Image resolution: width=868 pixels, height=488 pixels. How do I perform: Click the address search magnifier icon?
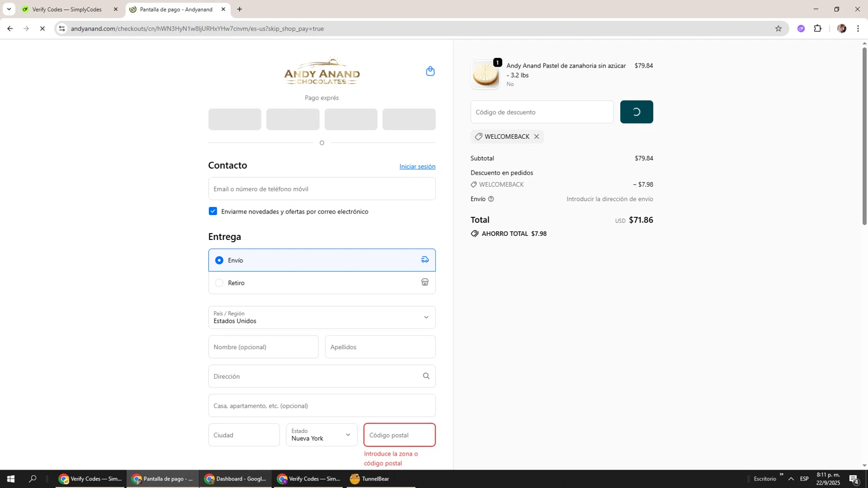[426, 376]
